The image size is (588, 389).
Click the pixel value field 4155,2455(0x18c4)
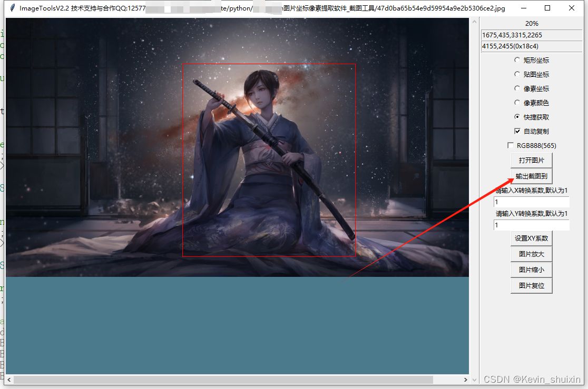[x=532, y=46]
